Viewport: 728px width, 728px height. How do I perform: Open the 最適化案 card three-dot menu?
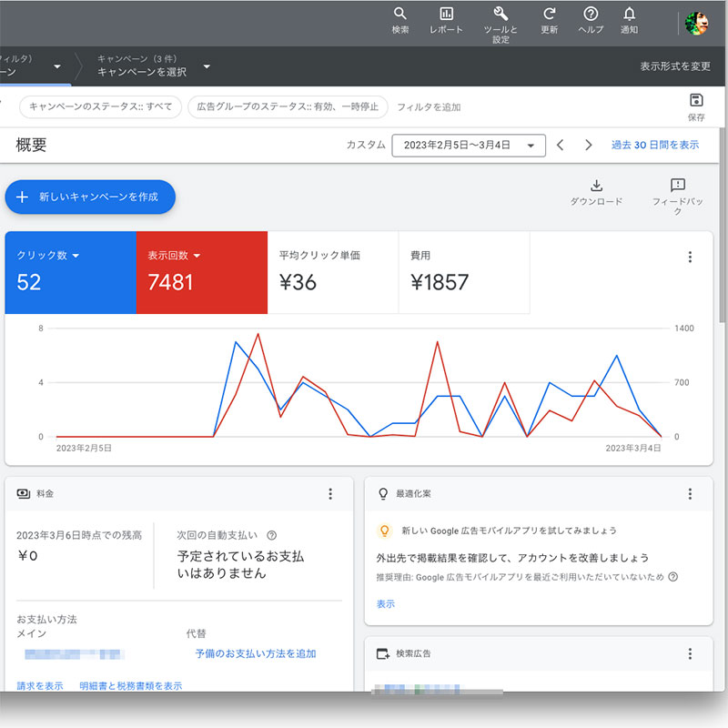pos(690,493)
